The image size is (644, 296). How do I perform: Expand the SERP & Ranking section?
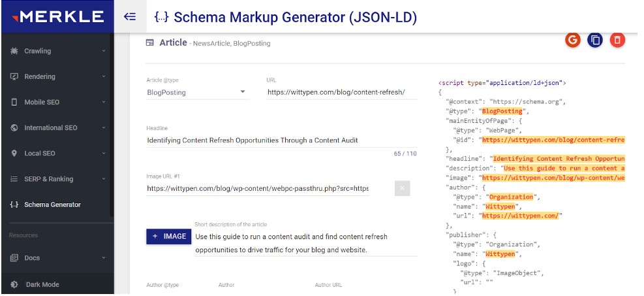57,179
